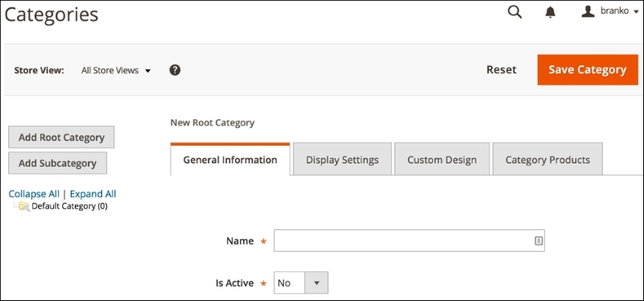Collapse All categories in the tree
Image resolution: width=644 pixels, height=301 pixels.
pyautogui.click(x=34, y=194)
